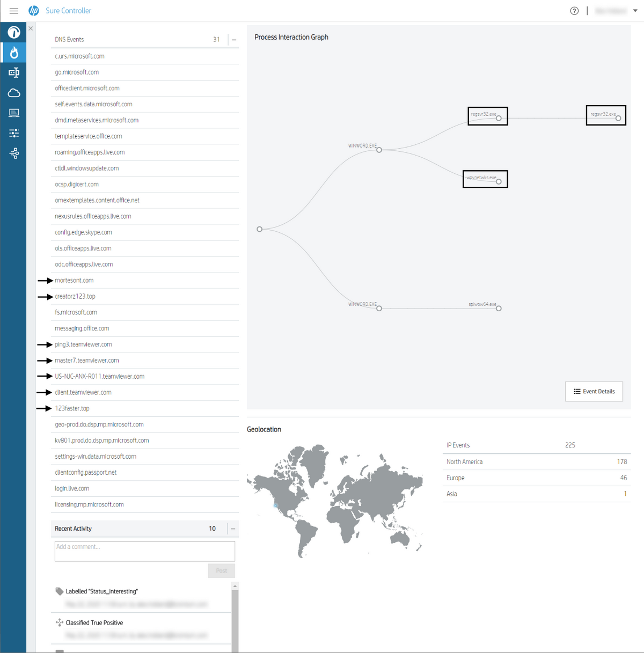Image resolution: width=644 pixels, height=653 pixels.
Task: Select creatorz123.top DNS entry
Action: click(x=145, y=297)
